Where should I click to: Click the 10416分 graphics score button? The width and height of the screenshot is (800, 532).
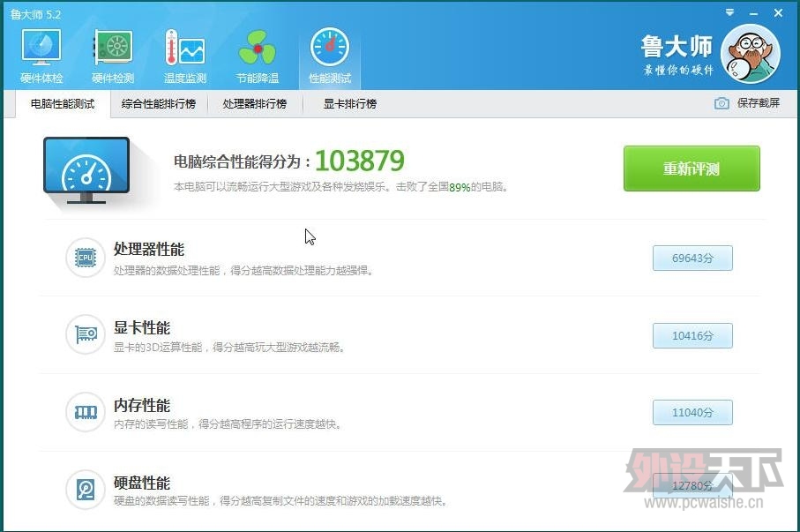pyautogui.click(x=692, y=335)
